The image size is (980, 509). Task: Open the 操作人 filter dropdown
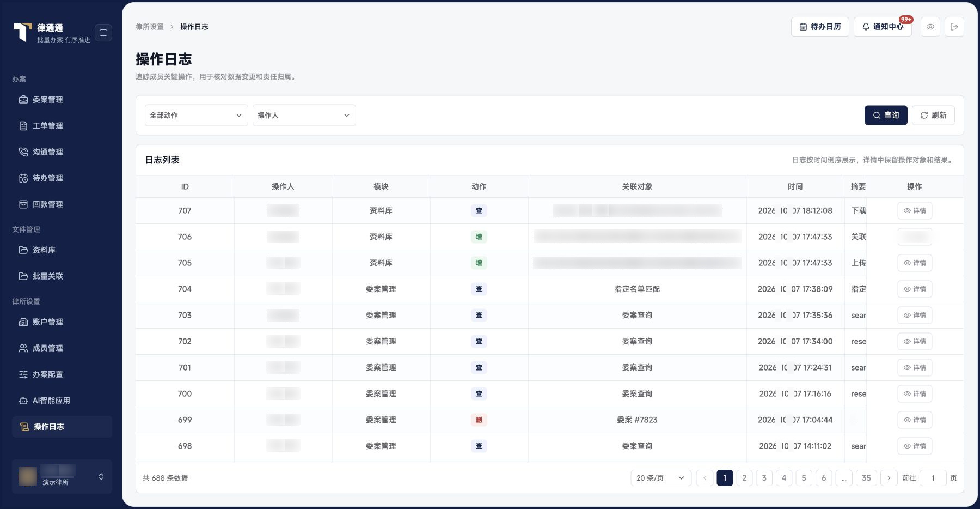click(304, 116)
